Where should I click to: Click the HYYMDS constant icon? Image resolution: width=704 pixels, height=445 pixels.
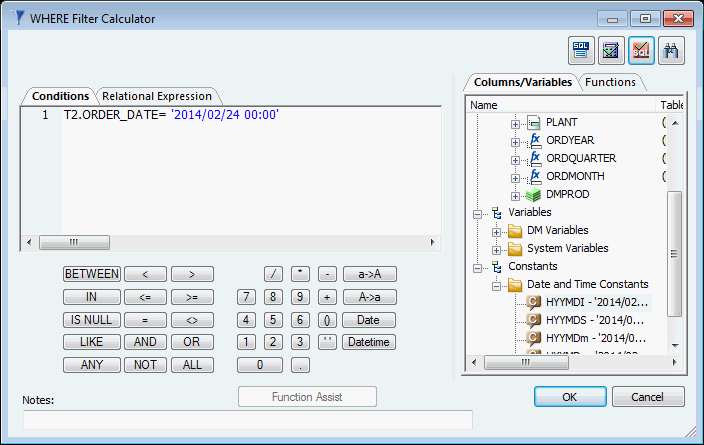[x=533, y=321]
